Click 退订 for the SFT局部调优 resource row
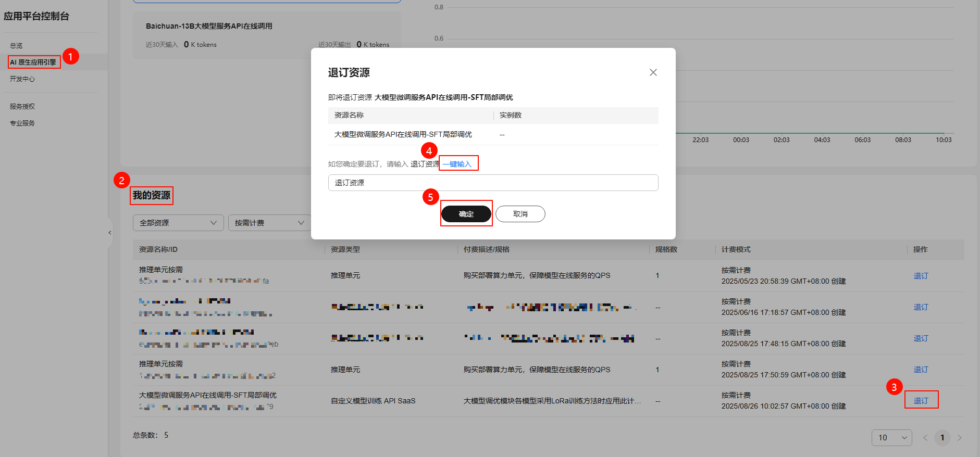 pos(921,401)
